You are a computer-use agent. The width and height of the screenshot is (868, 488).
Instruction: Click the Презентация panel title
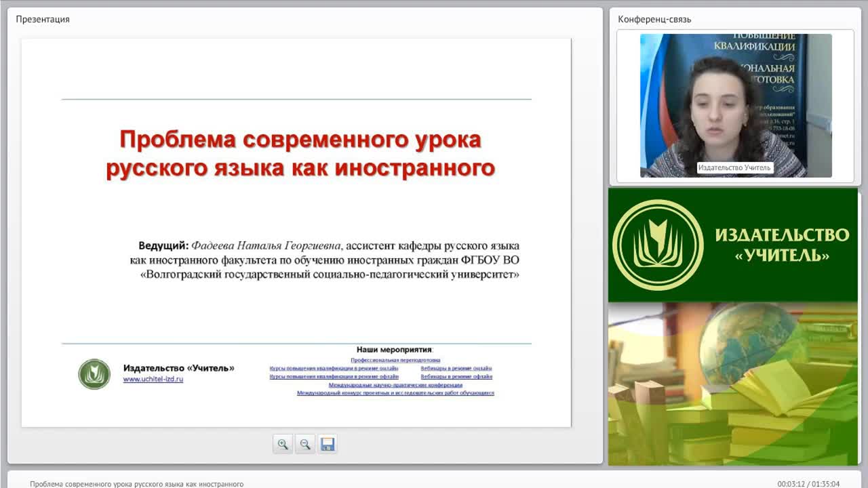pos(43,19)
